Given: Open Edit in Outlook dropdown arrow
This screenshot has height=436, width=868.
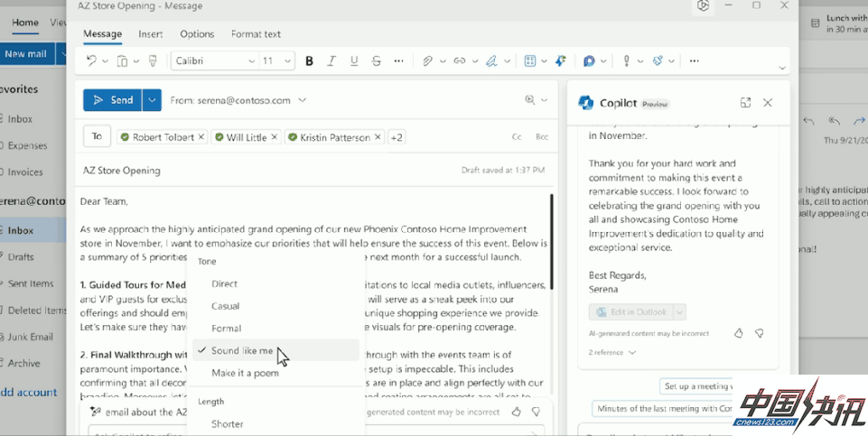Looking at the screenshot, I should [680, 312].
